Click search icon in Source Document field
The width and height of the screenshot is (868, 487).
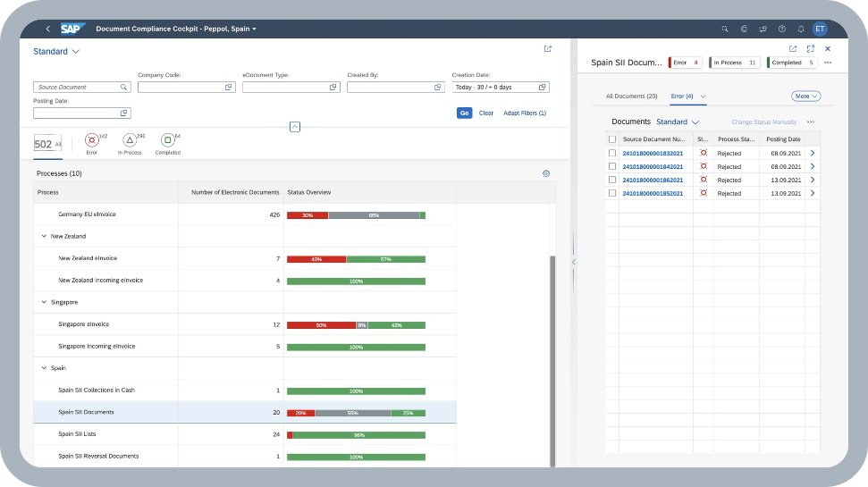tap(124, 87)
